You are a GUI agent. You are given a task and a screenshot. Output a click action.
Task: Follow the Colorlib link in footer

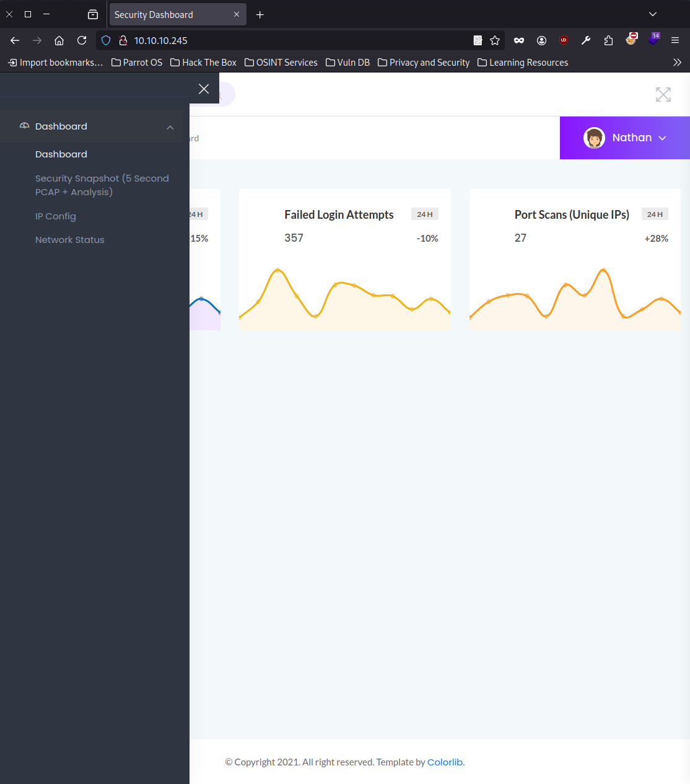coord(445,762)
